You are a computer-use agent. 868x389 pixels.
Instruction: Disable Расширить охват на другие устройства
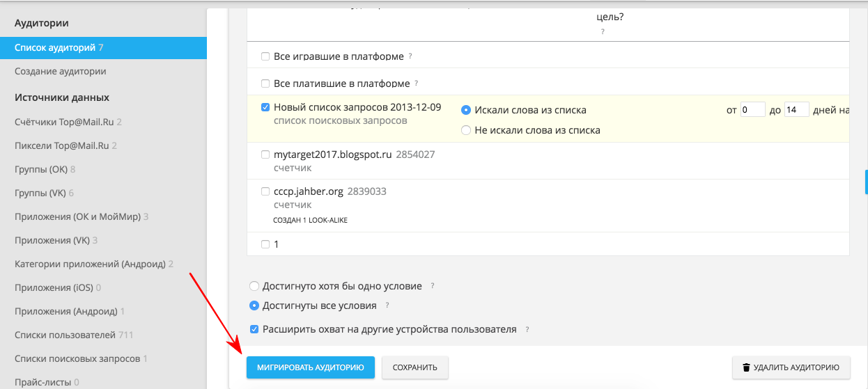click(254, 329)
